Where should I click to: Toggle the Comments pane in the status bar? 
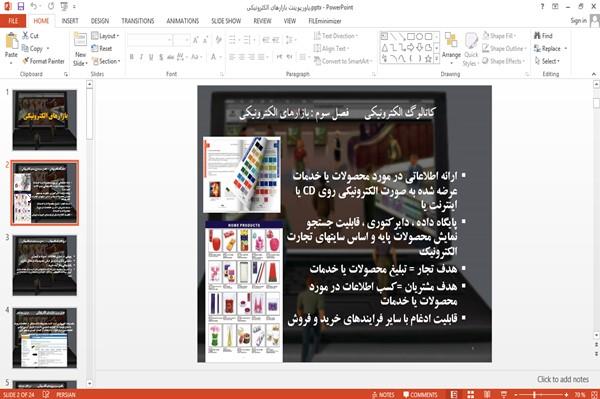coord(420,394)
